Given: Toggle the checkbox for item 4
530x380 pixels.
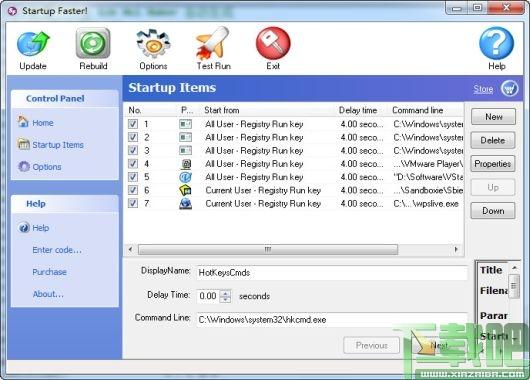Looking at the screenshot, I should click(133, 164).
